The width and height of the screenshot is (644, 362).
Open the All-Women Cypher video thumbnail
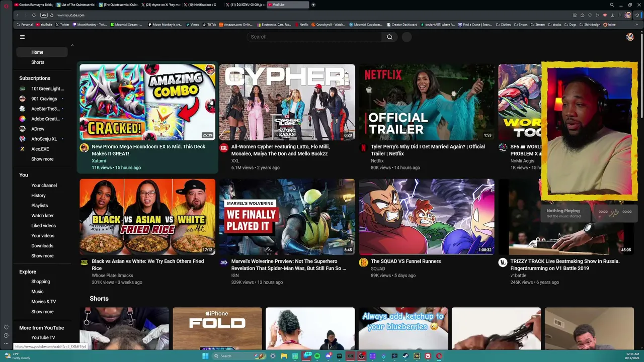coord(287,102)
